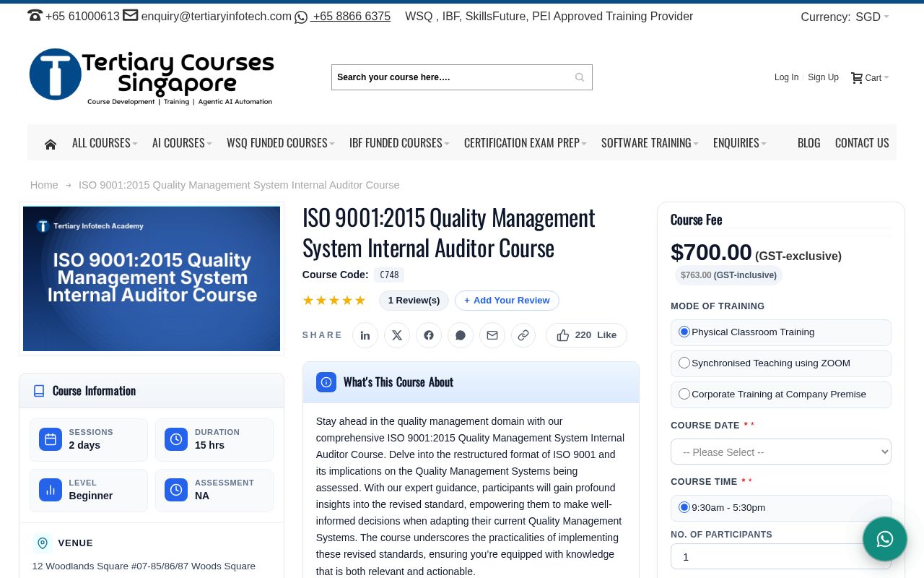Expand the All Courses menu
The height and width of the screenshot is (578, 924).
(105, 143)
